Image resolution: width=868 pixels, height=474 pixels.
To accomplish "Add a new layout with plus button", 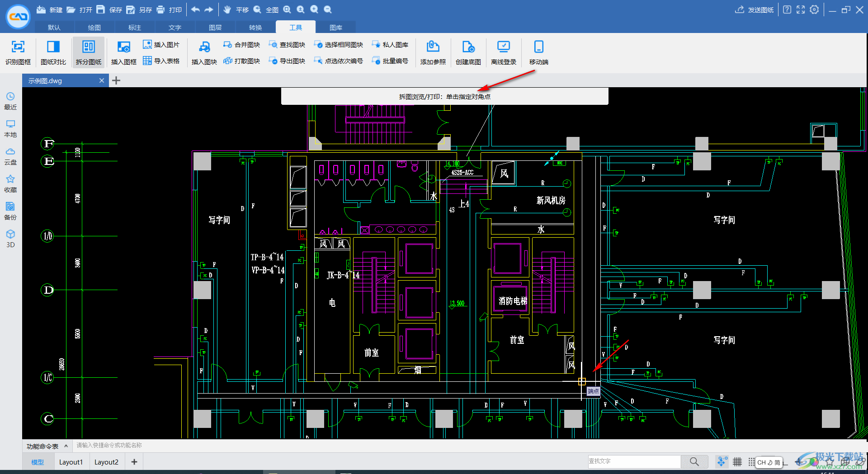I will 134,461.
